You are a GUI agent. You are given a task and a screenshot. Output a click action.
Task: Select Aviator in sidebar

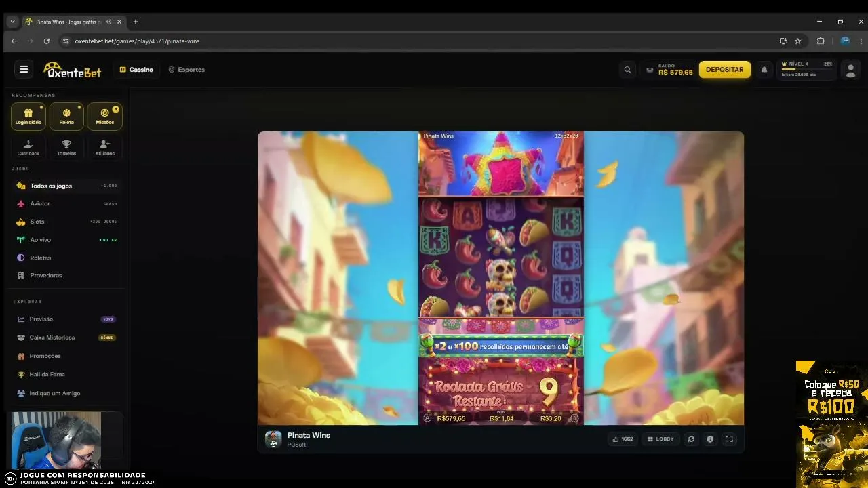click(x=66, y=203)
